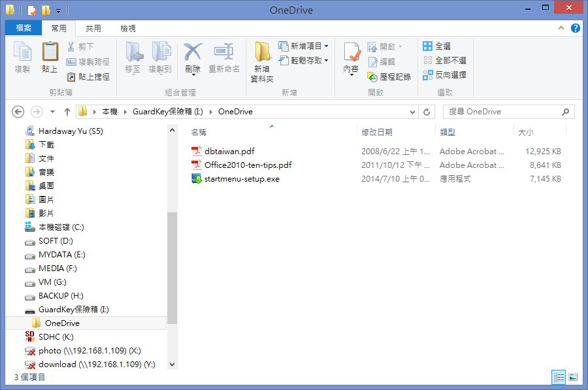The image size is (588, 390).
Task: Click quick access New folder icon in title bar
Action: pyautogui.click(x=46, y=10)
